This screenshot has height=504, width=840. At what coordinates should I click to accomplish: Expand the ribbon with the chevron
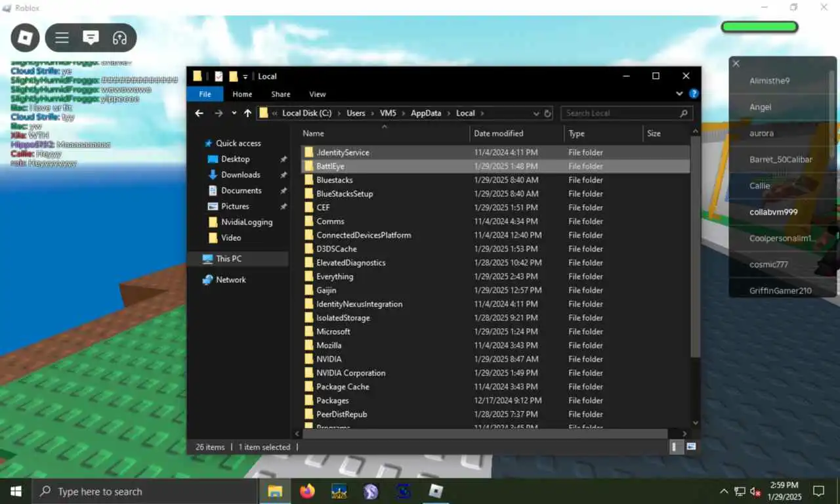pos(680,94)
